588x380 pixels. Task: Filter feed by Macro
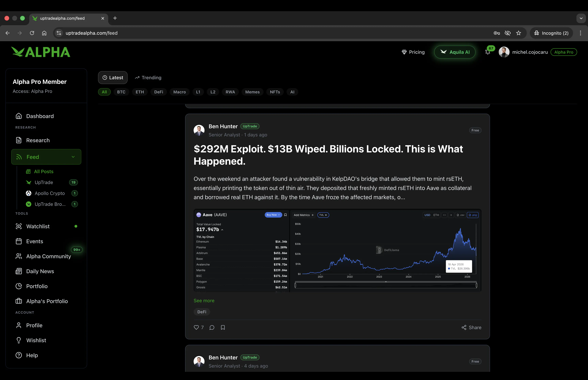pos(179,92)
